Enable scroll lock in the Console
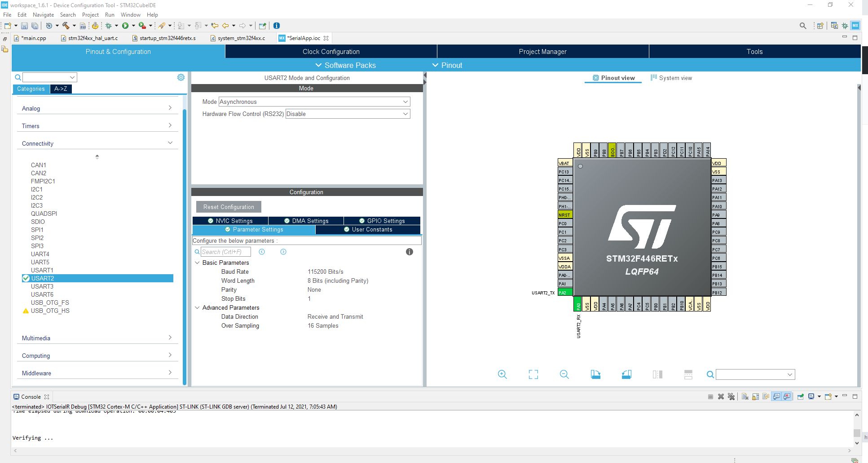The height and width of the screenshot is (463, 868). pyautogui.click(x=755, y=396)
